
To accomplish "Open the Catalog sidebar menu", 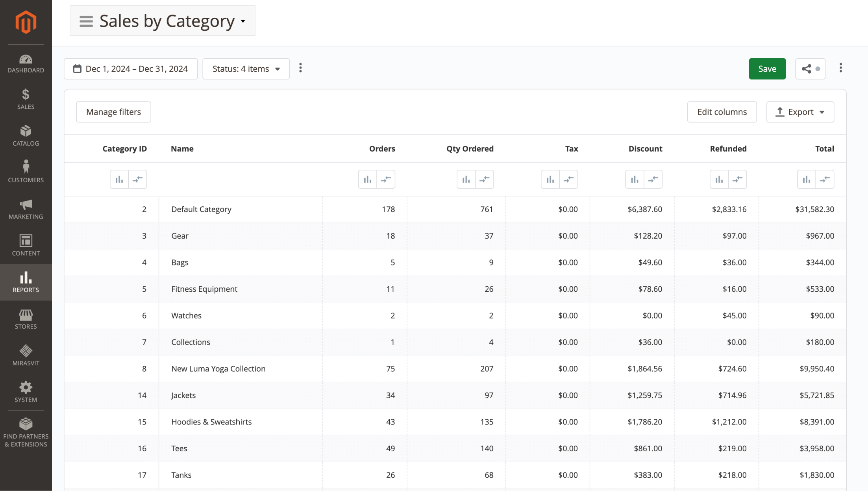I will pos(26,136).
